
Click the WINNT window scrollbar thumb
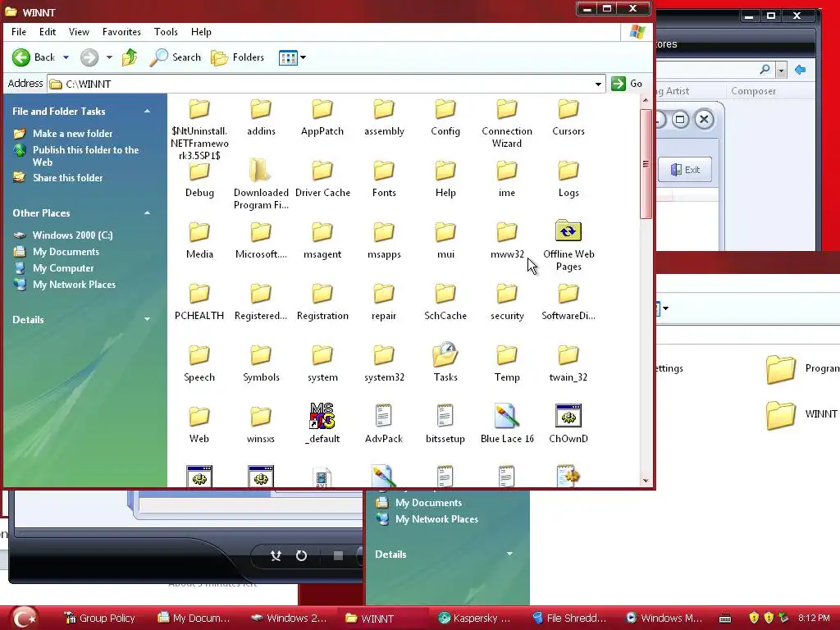[x=646, y=164]
